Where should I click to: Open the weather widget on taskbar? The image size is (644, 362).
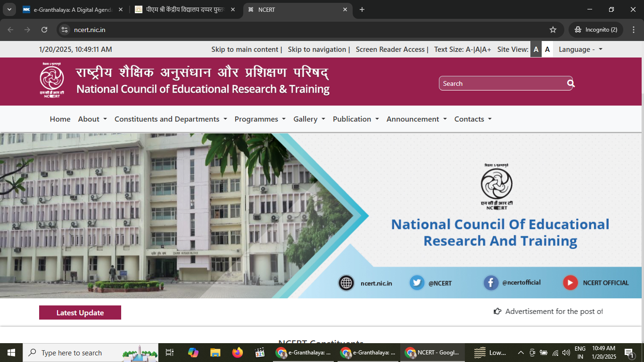click(x=490, y=353)
